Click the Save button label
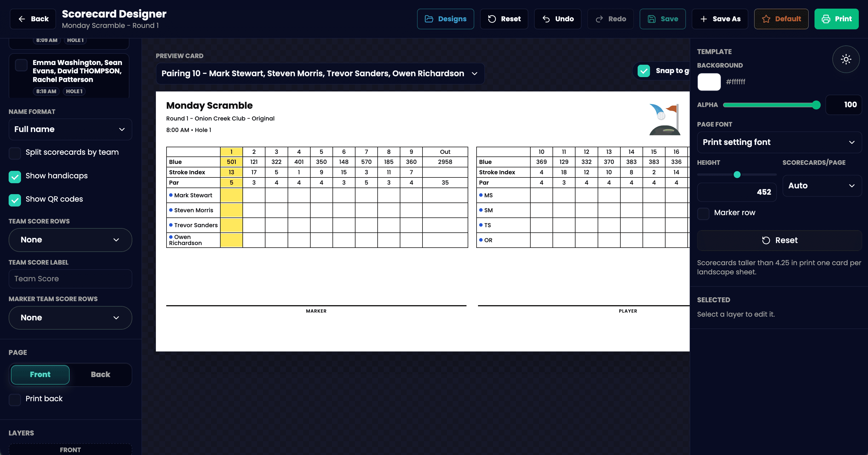The image size is (868, 455). pos(669,19)
